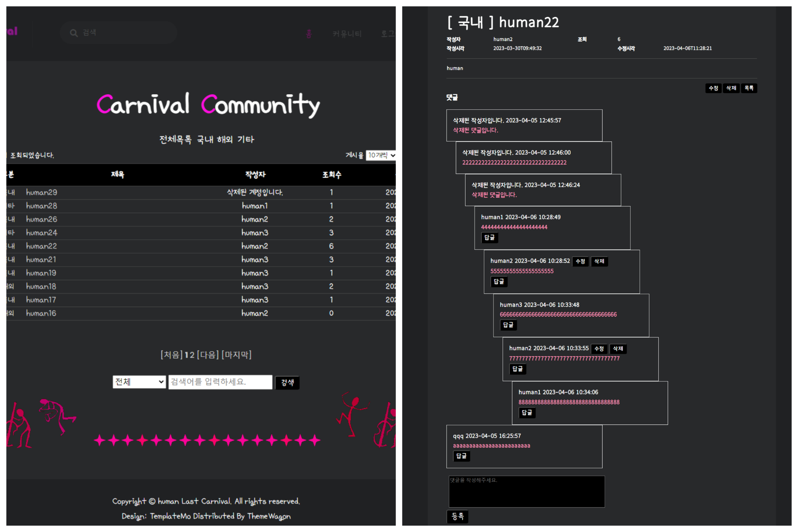Screen dimensions: 798x532
Task: Click the 수정 button to edit the post
Action: pos(713,88)
